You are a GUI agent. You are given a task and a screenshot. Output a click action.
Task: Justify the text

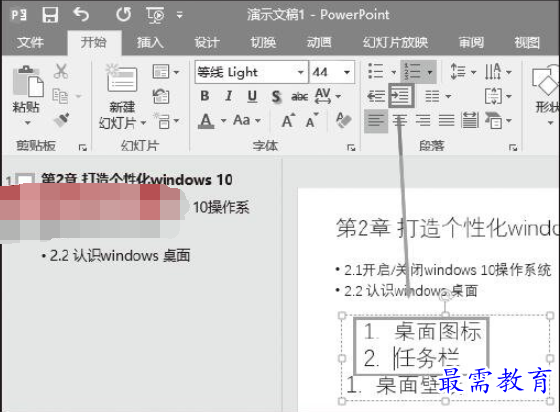(446, 121)
